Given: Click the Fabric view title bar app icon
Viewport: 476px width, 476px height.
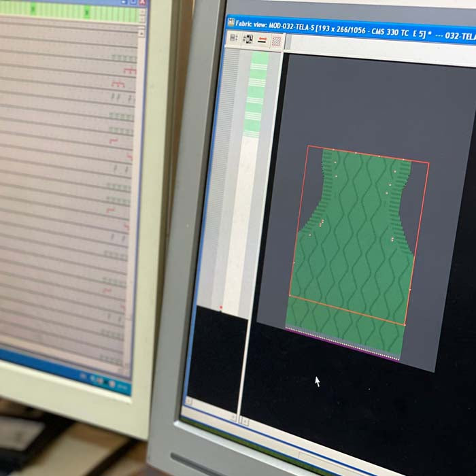Looking at the screenshot, I should coord(231,23).
